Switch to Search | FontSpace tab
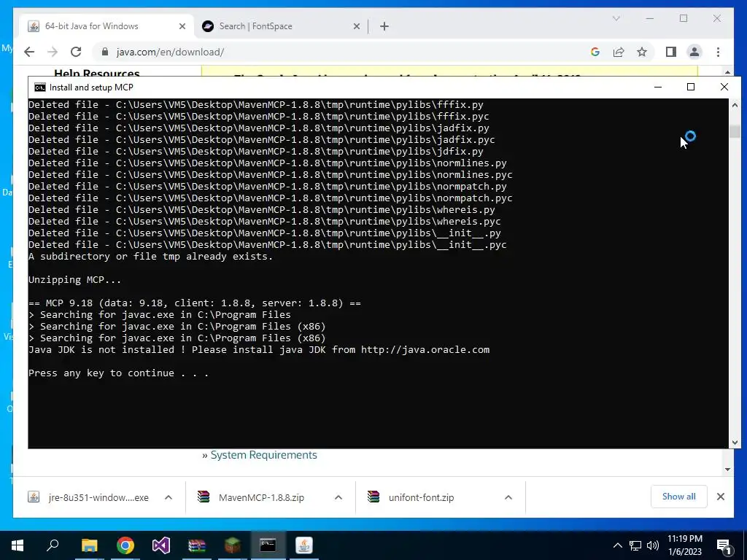Screen dimensions: 747x560 [x=281, y=26]
